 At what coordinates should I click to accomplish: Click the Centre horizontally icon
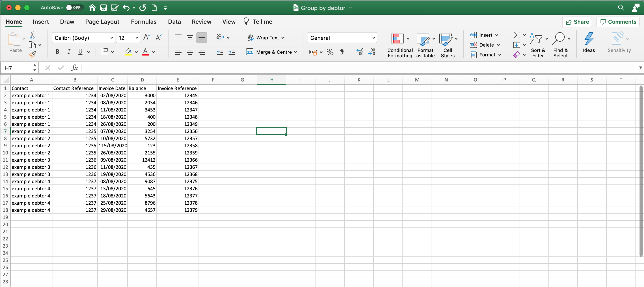pyautogui.click(x=190, y=52)
